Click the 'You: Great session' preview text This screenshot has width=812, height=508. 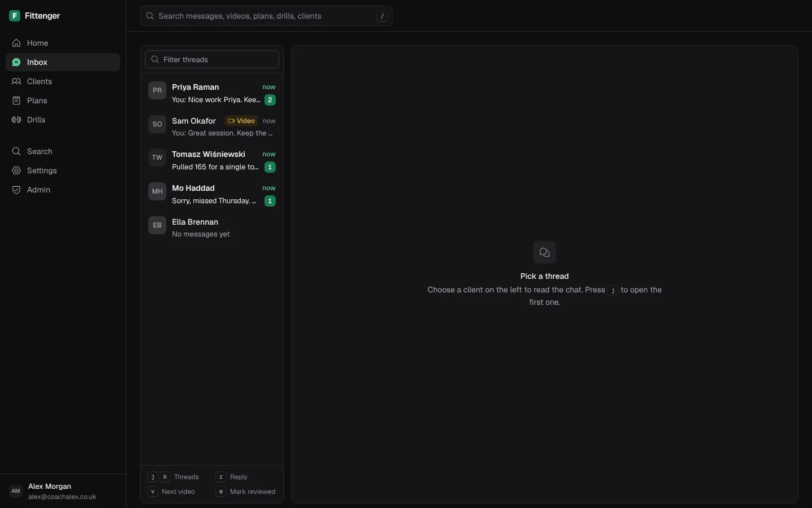[222, 133]
